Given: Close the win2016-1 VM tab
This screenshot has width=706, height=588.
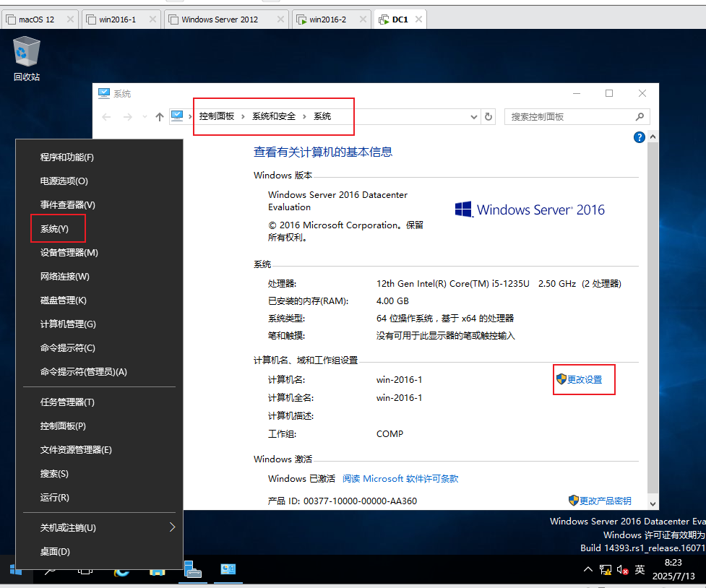Looking at the screenshot, I should [152, 20].
